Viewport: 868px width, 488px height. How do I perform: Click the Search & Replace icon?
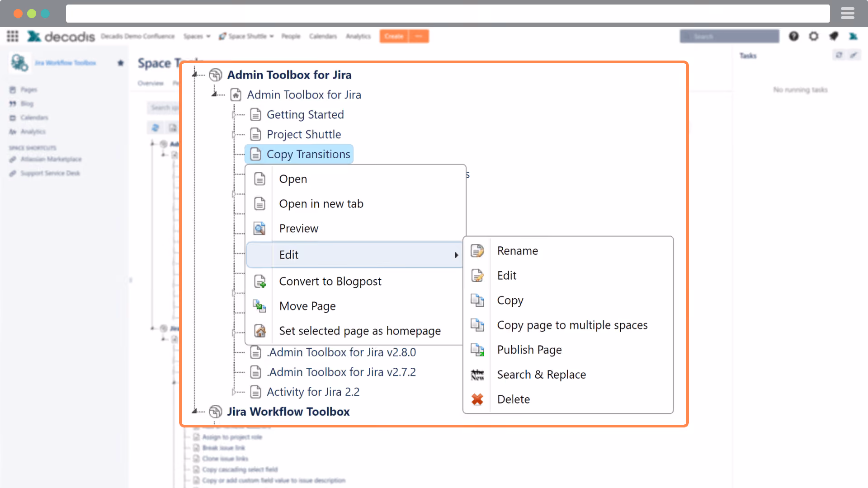coord(477,375)
